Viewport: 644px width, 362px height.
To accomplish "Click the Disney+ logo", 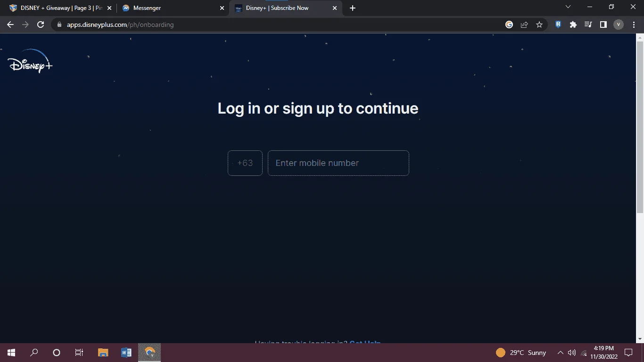I will coord(30,61).
